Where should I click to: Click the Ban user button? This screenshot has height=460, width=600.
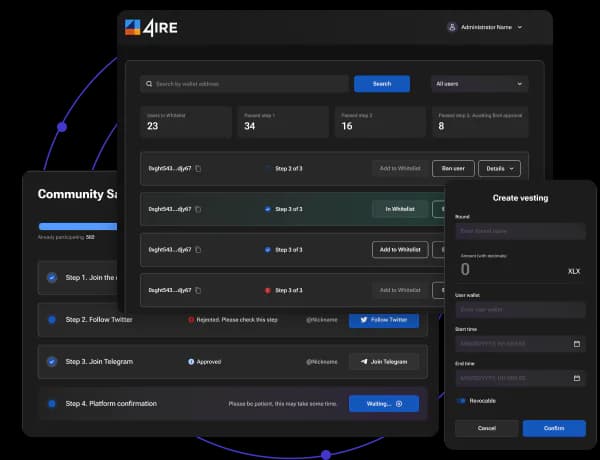click(453, 168)
